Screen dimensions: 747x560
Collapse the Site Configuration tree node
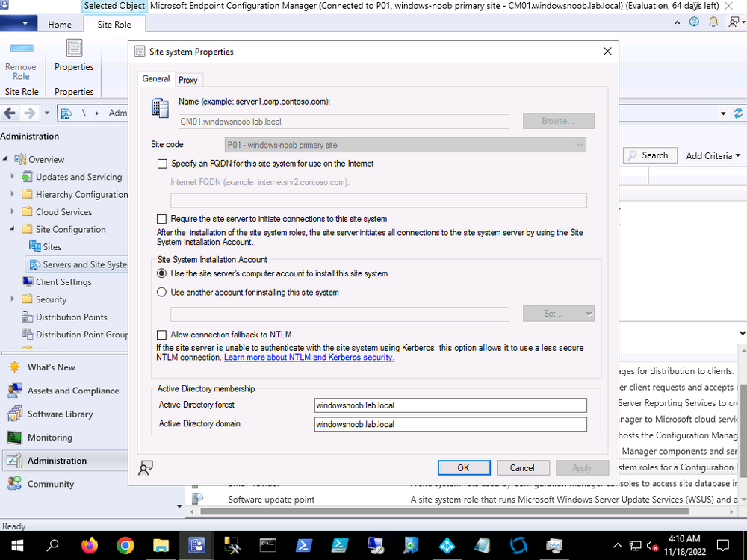point(13,229)
